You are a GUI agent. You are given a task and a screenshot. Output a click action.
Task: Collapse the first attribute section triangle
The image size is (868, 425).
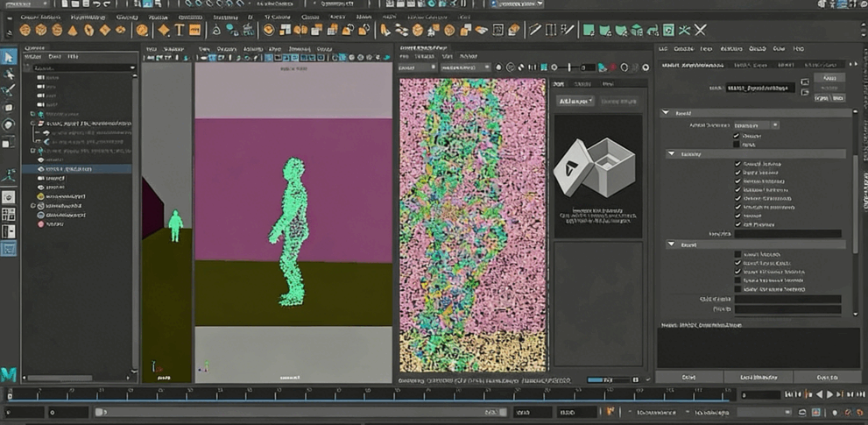tap(666, 113)
